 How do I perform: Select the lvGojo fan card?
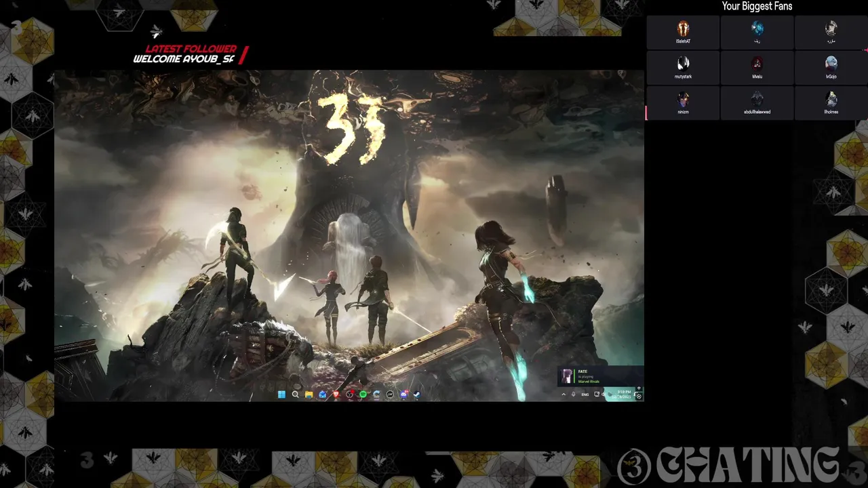click(831, 67)
